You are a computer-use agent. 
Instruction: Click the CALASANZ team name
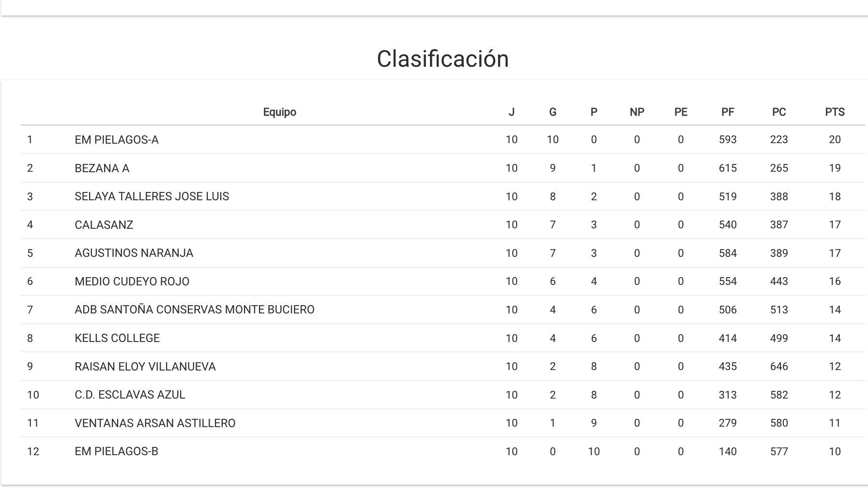tap(104, 225)
